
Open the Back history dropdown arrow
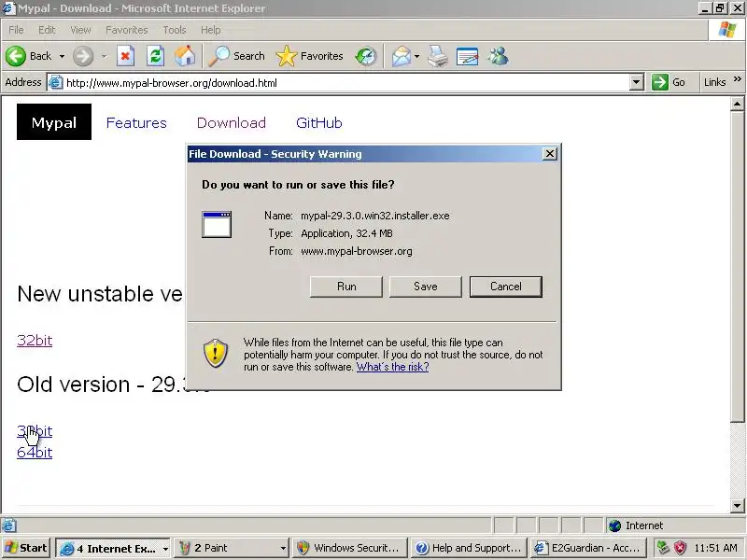(62, 56)
